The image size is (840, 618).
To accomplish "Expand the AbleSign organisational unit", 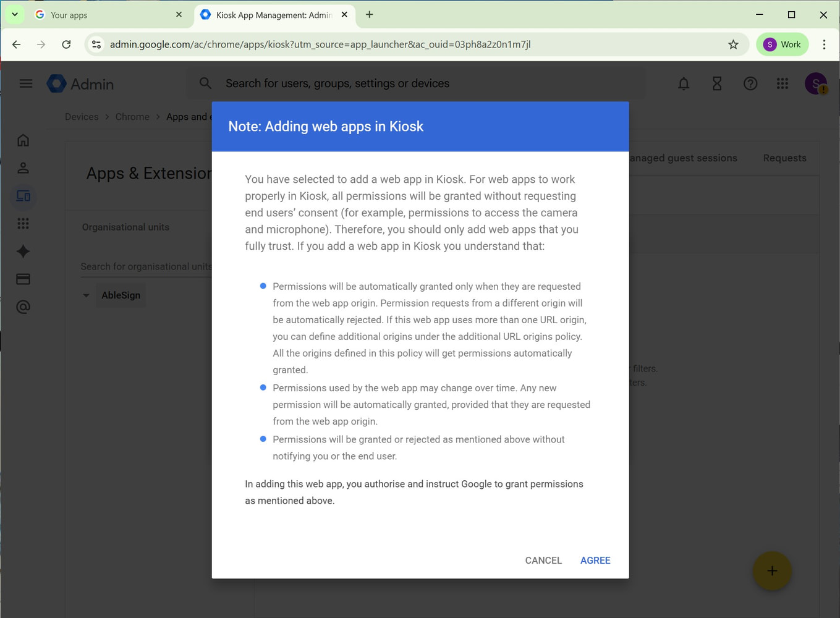I will pos(86,295).
